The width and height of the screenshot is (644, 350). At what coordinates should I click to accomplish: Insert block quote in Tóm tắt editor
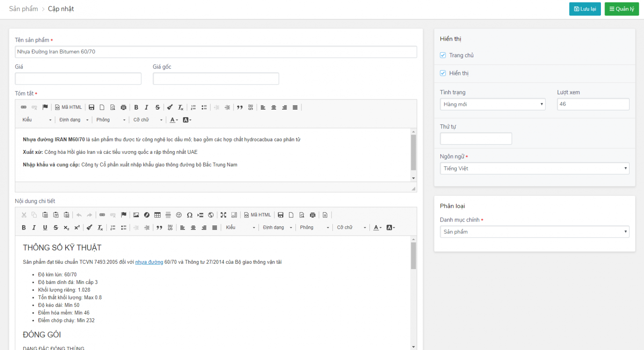coord(240,108)
